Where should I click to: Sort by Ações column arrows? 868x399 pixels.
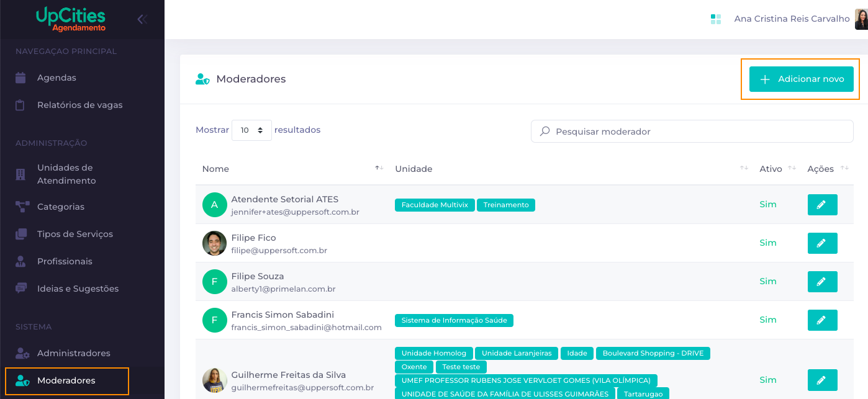(x=844, y=168)
